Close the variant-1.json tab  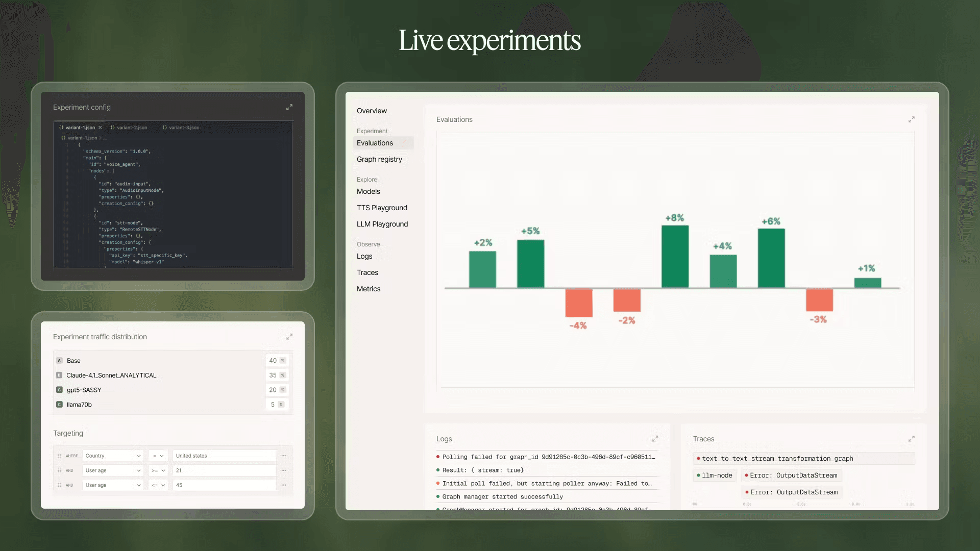click(x=101, y=128)
